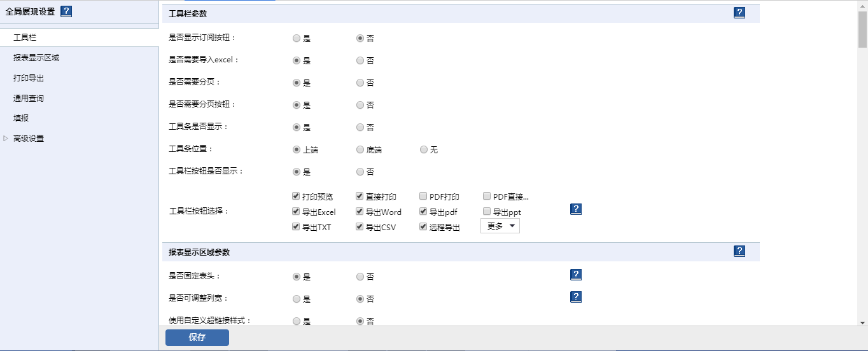Image resolution: width=868 pixels, height=351 pixels.
Task: Click the 保存 button
Action: click(x=197, y=338)
